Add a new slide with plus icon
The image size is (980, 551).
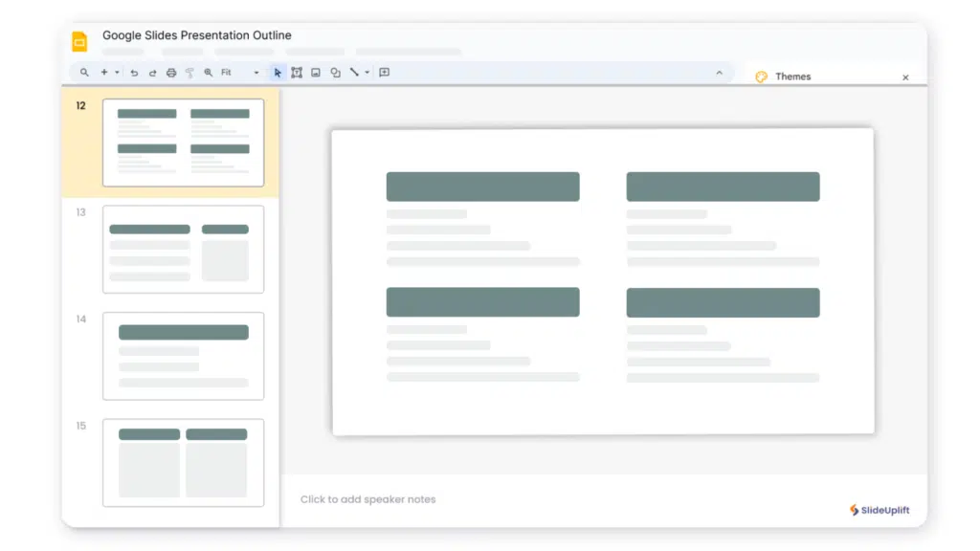[x=104, y=73]
